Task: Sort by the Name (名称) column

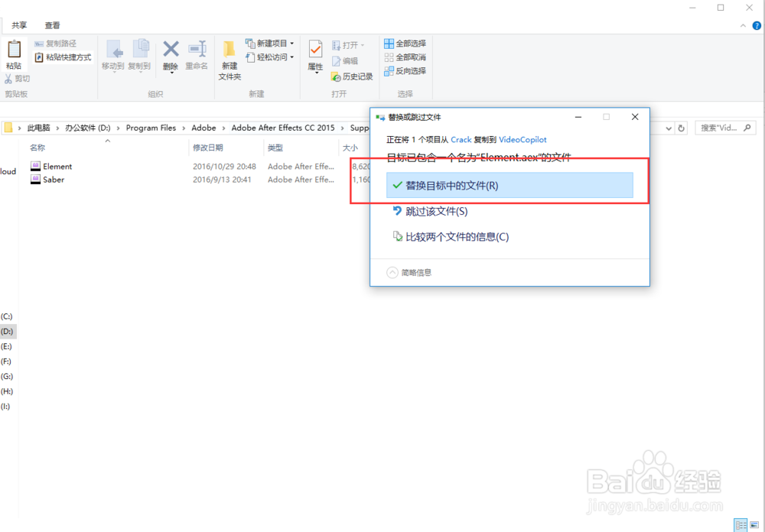Action: tap(37, 148)
